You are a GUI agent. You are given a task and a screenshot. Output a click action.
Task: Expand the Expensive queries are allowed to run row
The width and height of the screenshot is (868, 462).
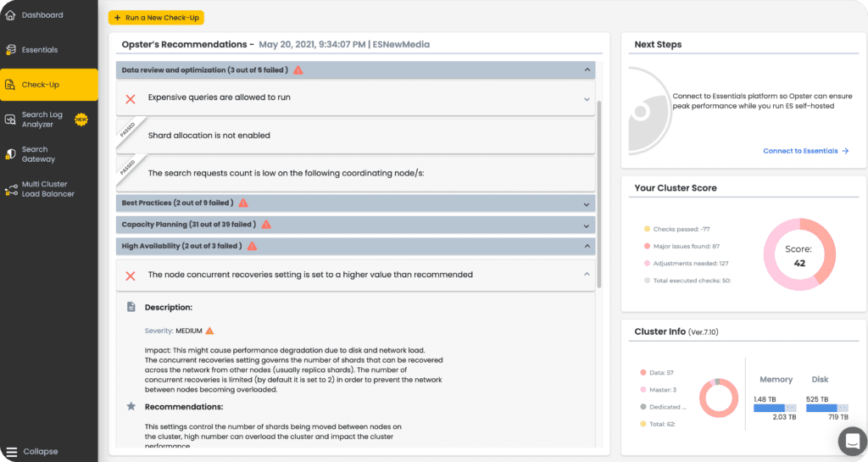coord(587,99)
